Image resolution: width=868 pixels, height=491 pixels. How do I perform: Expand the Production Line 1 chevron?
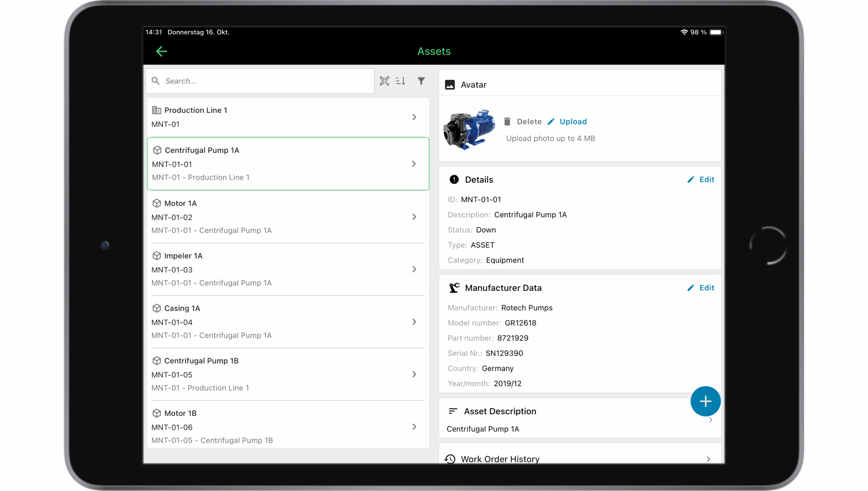[x=414, y=117]
